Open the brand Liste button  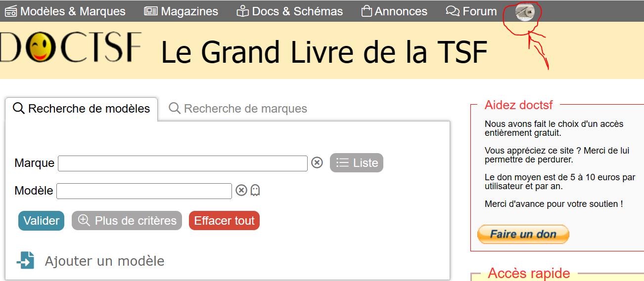pyautogui.click(x=357, y=163)
